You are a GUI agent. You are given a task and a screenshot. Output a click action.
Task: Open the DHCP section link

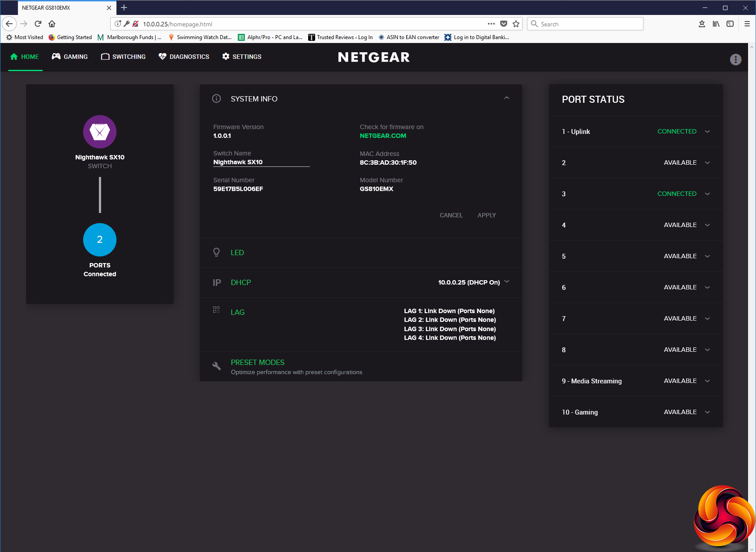click(x=241, y=282)
